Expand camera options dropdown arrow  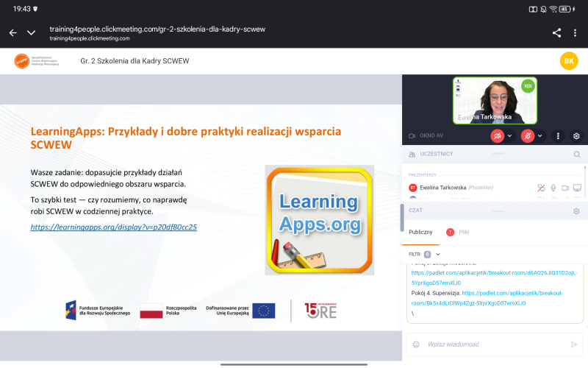(x=510, y=136)
